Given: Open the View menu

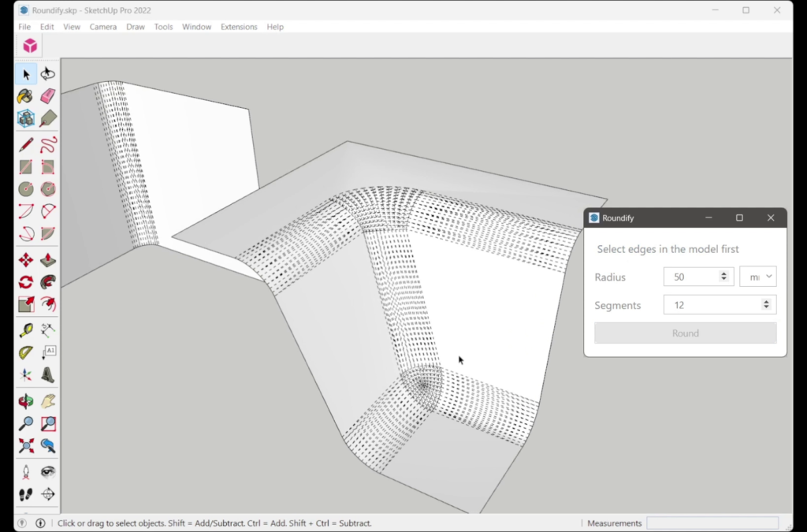Looking at the screenshot, I should click(x=72, y=27).
